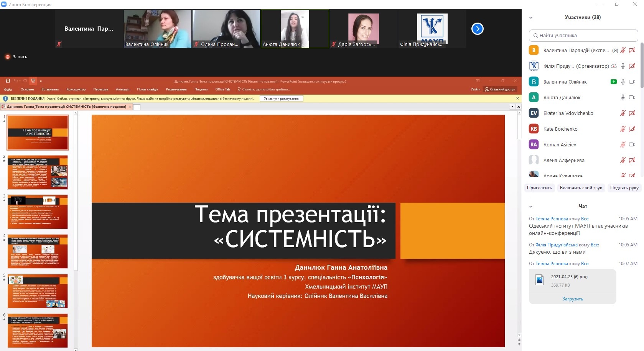Click the camera icon beside Roman Asieiev
644x351 pixels.
(x=632, y=144)
